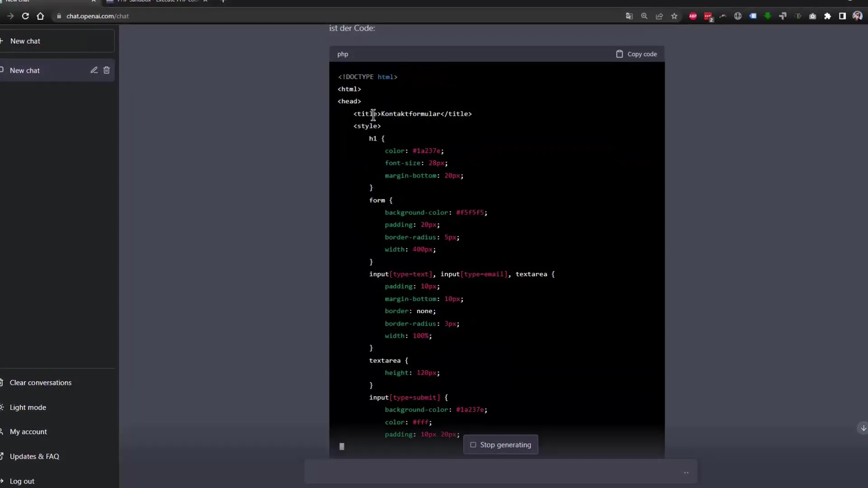Toggle the Stop generating button
This screenshot has width=868, height=488.
500,445
